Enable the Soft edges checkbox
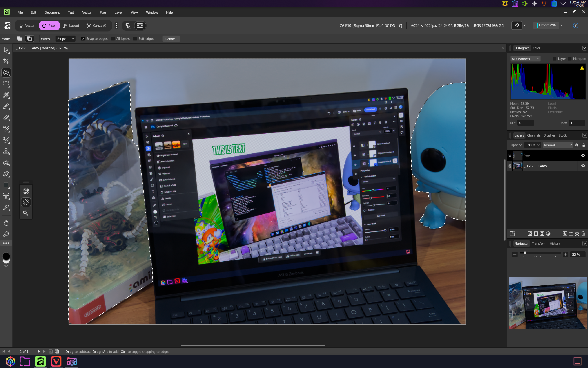The image size is (588, 368). 135,39
